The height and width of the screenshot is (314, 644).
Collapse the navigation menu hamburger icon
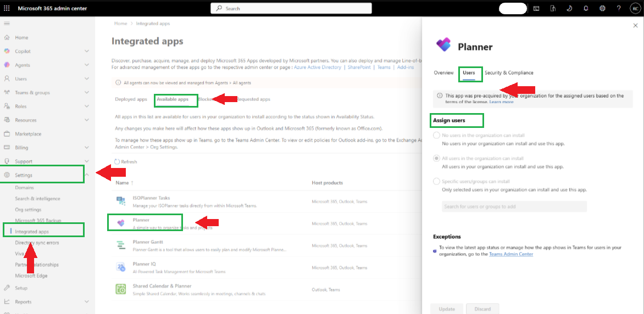pos(7,24)
